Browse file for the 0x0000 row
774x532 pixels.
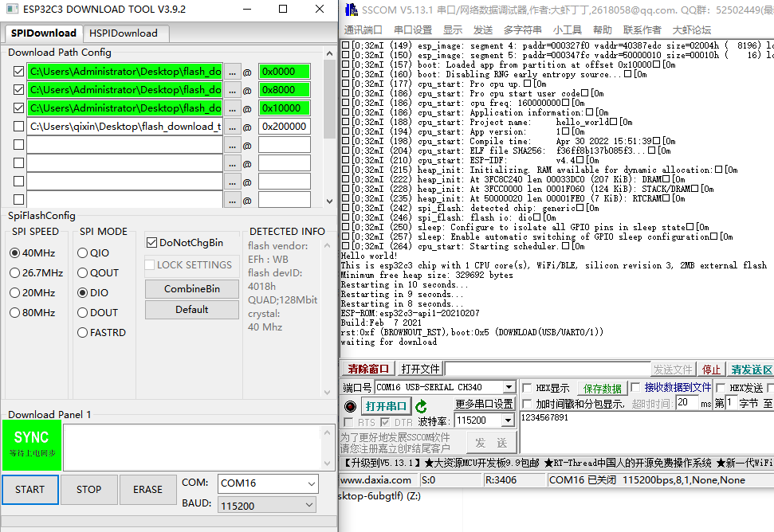click(232, 72)
